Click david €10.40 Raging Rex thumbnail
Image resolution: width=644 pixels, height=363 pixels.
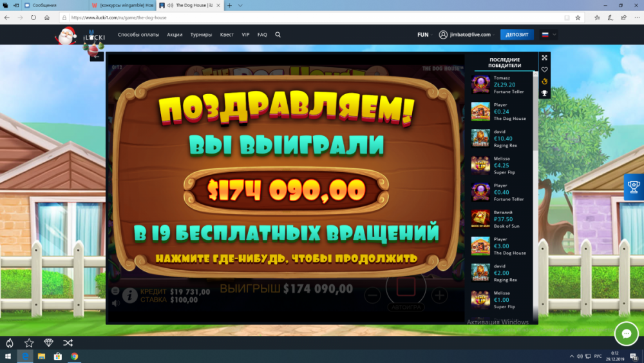(x=480, y=139)
